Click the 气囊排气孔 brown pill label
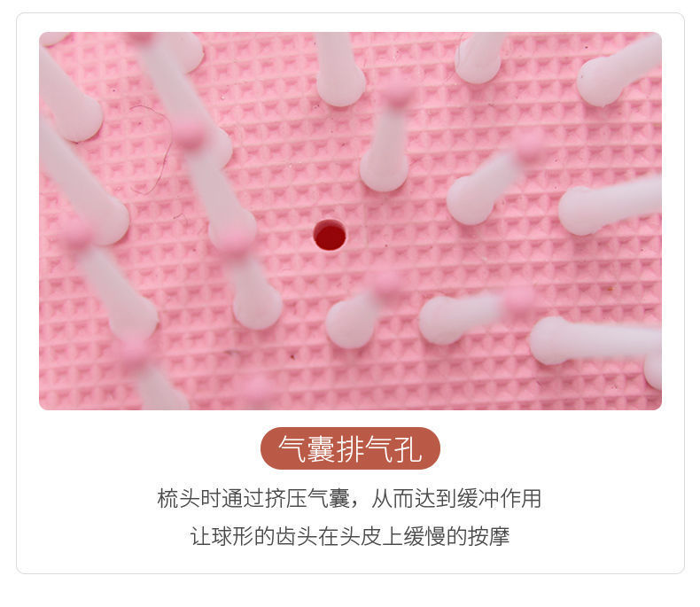This screenshot has height=607, width=700. tap(351, 448)
